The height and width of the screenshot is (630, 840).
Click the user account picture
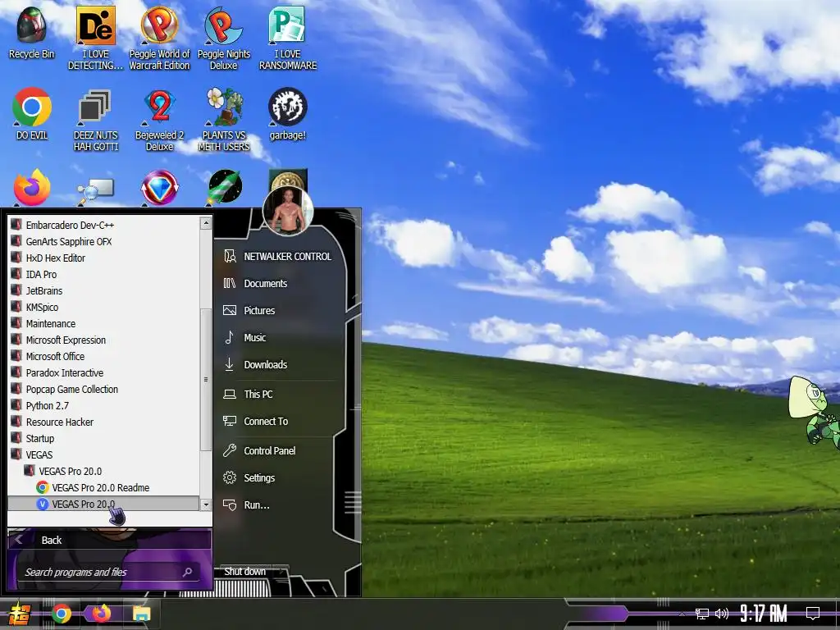[x=288, y=211]
